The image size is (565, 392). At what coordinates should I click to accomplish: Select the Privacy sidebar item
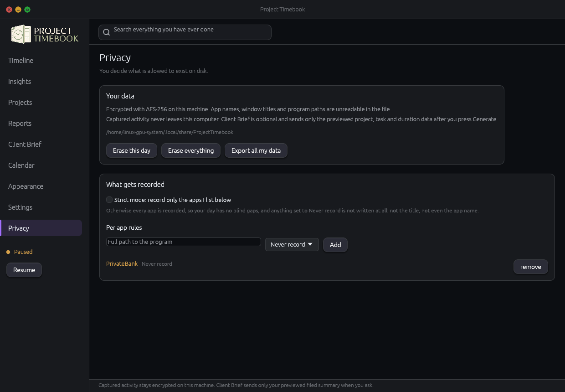click(41, 228)
